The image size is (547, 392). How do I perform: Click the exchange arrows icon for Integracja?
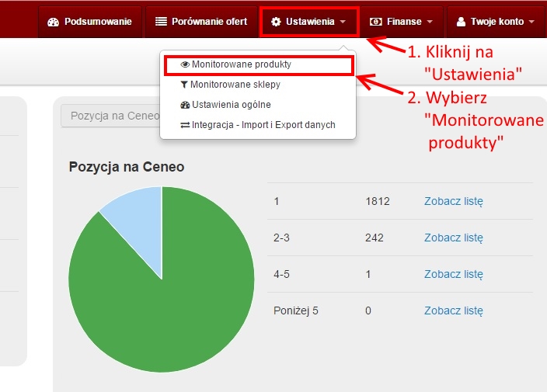coord(185,125)
